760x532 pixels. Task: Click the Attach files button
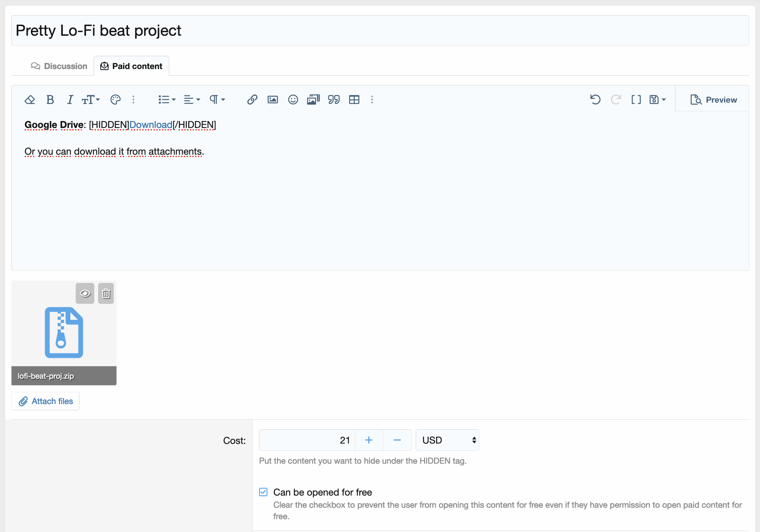(x=45, y=401)
